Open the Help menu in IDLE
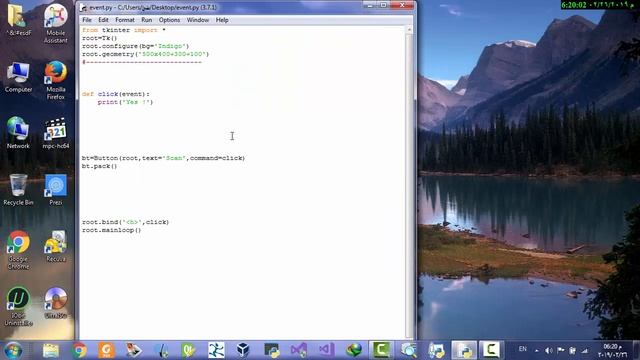The height and width of the screenshot is (360, 640). click(222, 20)
